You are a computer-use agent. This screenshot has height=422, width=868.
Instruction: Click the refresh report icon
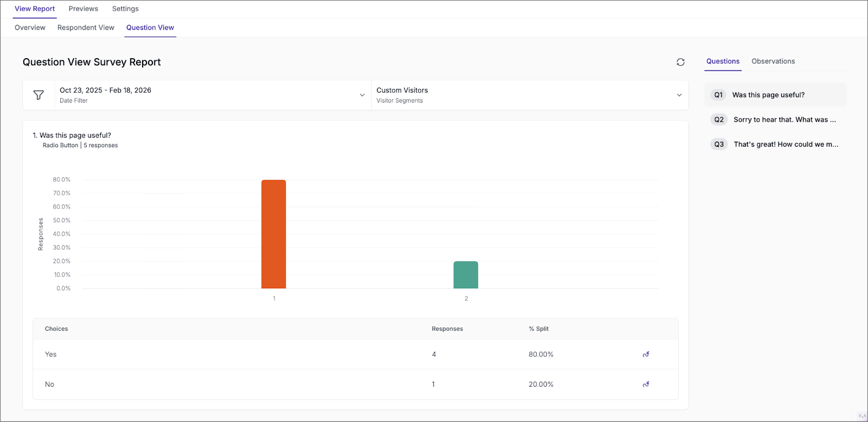point(680,62)
